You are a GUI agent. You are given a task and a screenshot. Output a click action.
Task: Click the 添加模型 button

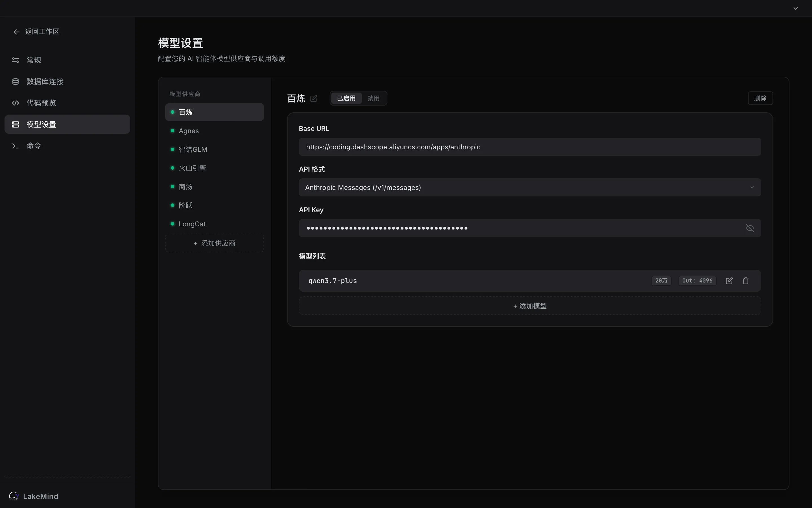click(x=530, y=306)
